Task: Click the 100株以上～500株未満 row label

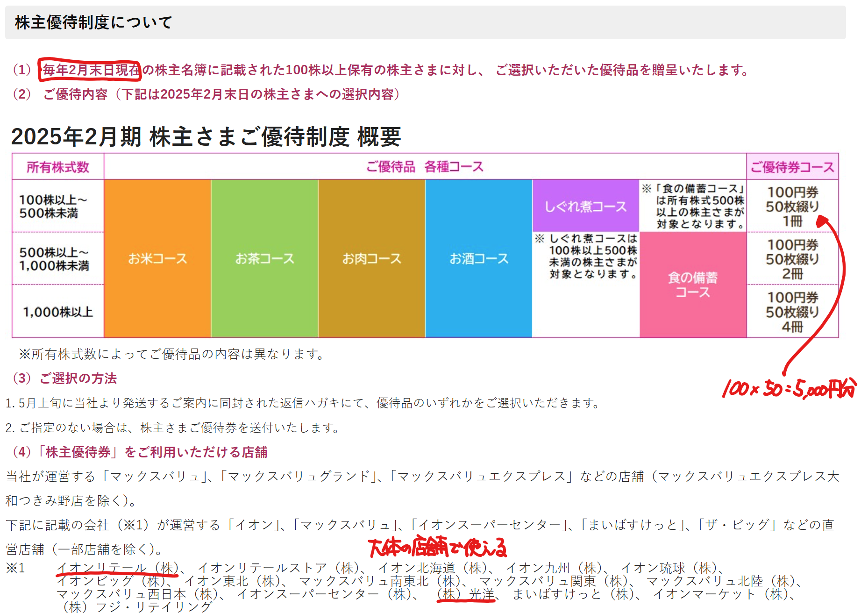Action: point(53,206)
